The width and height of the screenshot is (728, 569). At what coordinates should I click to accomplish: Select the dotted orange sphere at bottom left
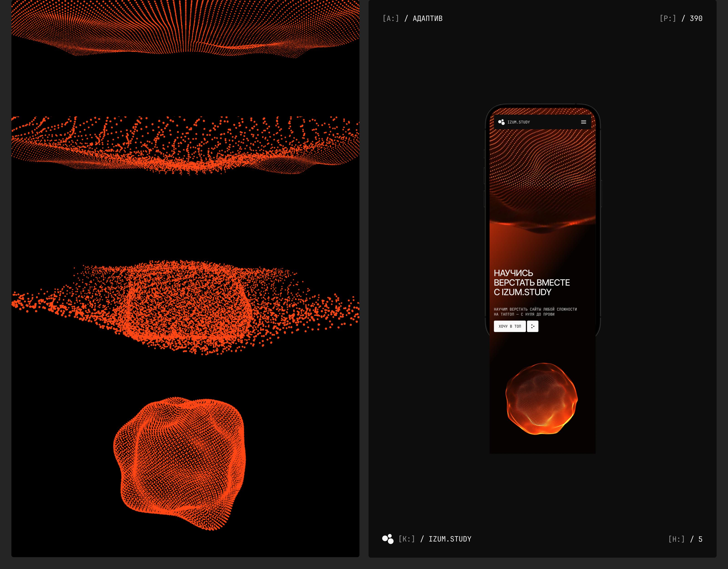click(180, 463)
